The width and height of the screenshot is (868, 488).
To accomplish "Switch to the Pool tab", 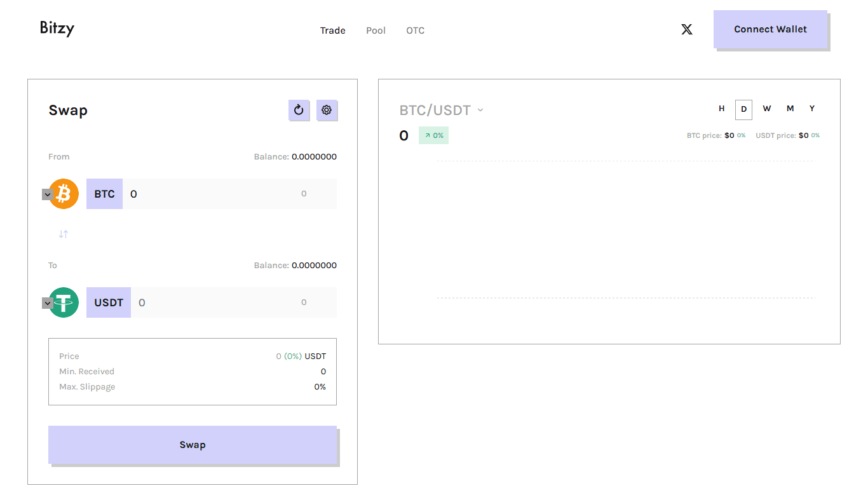I will click(376, 30).
